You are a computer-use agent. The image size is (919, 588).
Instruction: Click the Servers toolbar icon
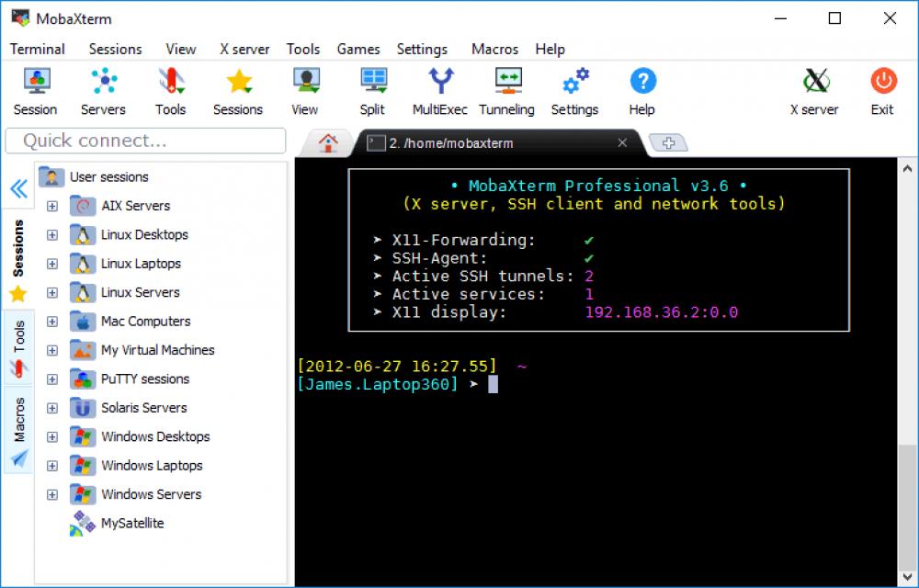[103, 89]
